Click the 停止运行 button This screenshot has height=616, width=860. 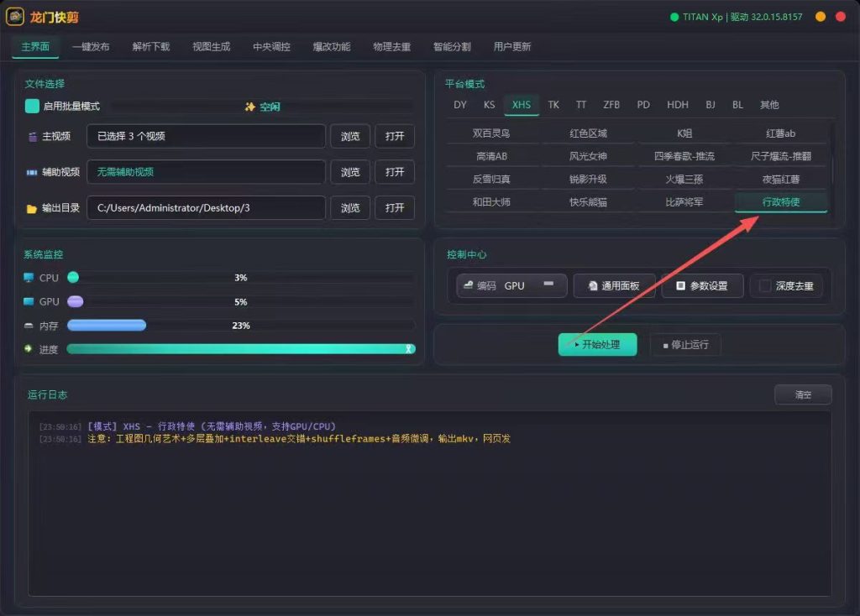click(685, 345)
